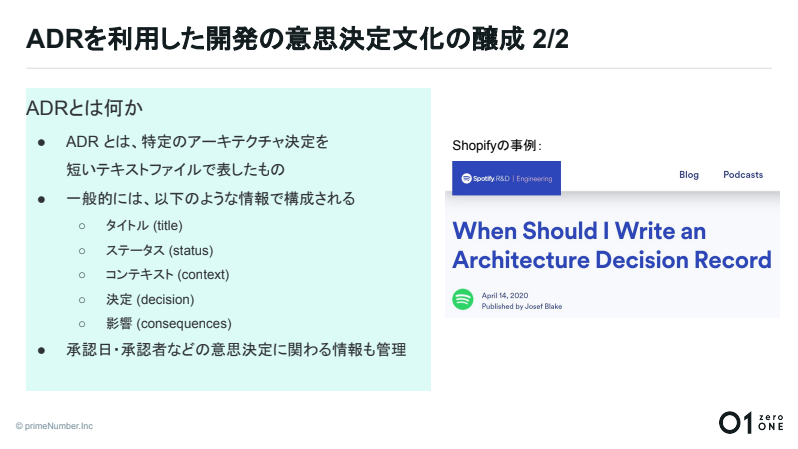The height and width of the screenshot is (449, 798).
Task: Click the green Spotify circle icon
Action: click(x=463, y=299)
